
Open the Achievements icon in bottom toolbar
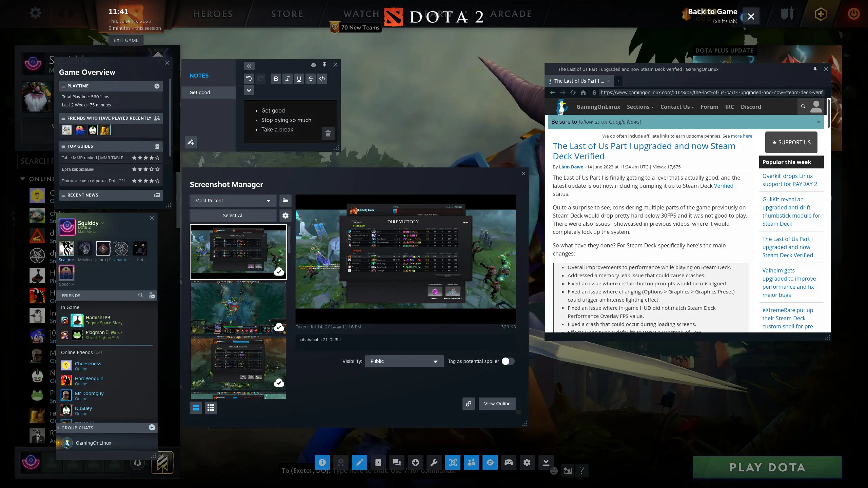coord(341,462)
